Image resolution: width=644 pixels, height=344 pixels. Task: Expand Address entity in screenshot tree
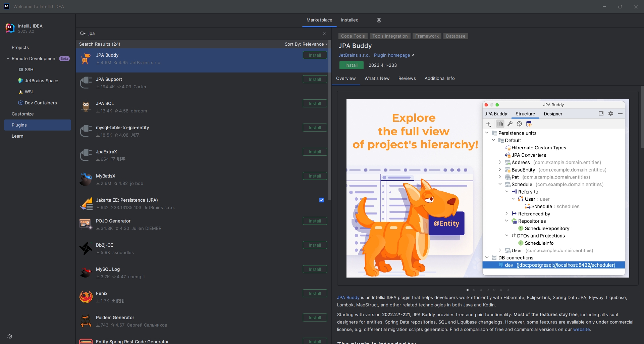coord(500,162)
